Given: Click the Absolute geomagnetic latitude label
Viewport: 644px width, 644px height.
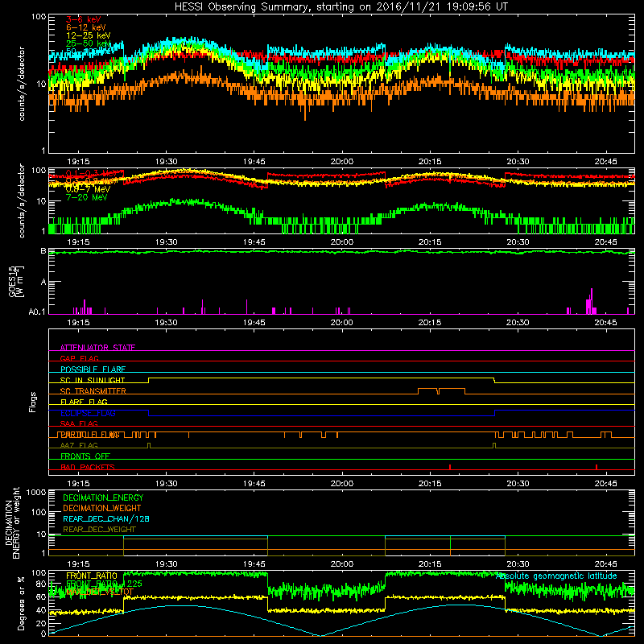Looking at the screenshot, I should [x=556, y=576].
